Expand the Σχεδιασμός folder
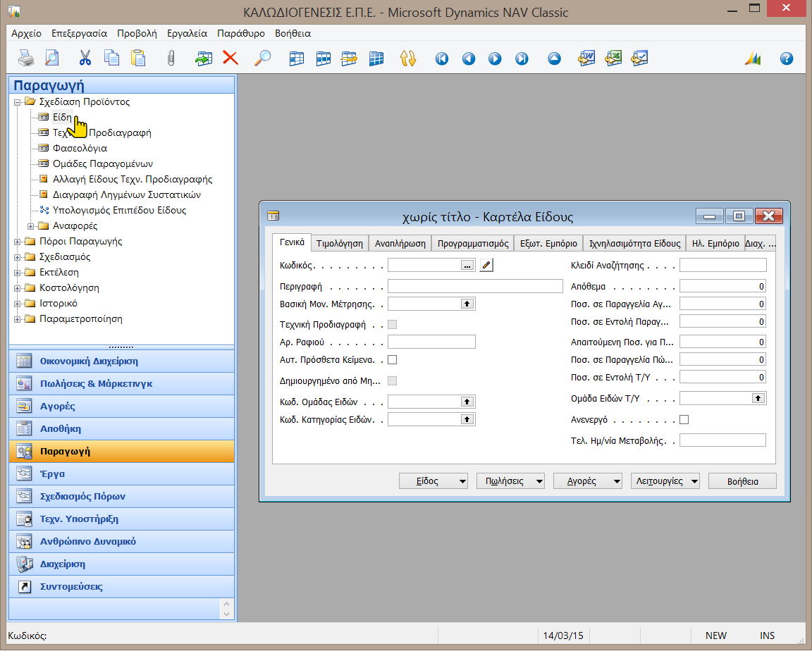The width and height of the screenshot is (812, 651). tap(17, 257)
